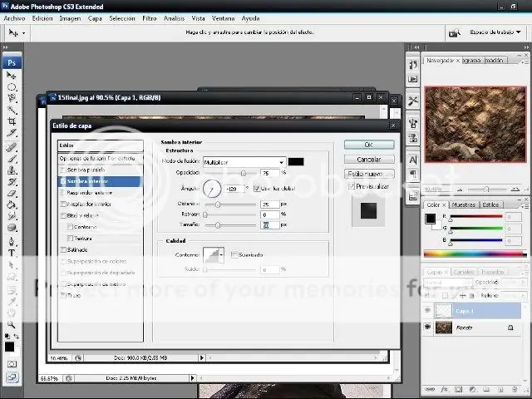Toggle the Suavizado checkbox
The height and width of the screenshot is (399, 532).
pos(234,254)
